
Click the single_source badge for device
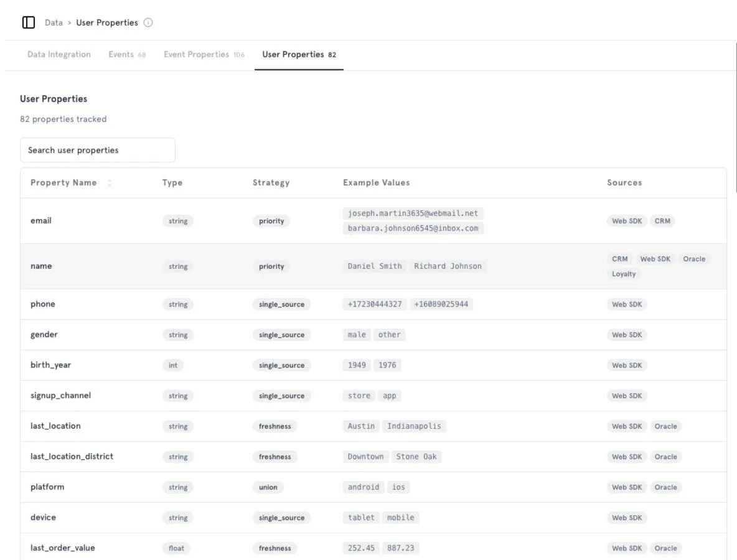pyautogui.click(x=281, y=518)
